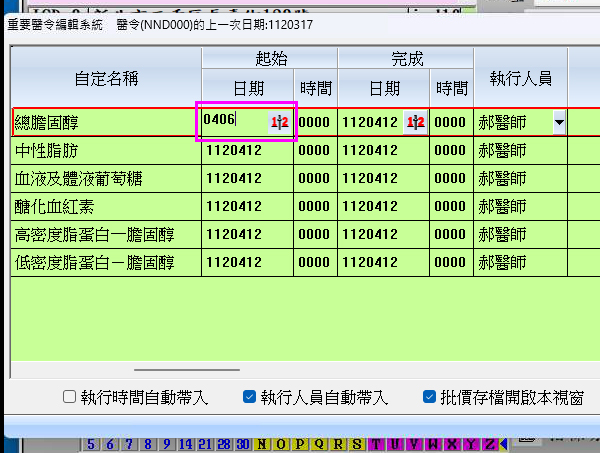Click the magenta Z button in bottom strip
The height and width of the screenshot is (453, 600).
point(490,444)
